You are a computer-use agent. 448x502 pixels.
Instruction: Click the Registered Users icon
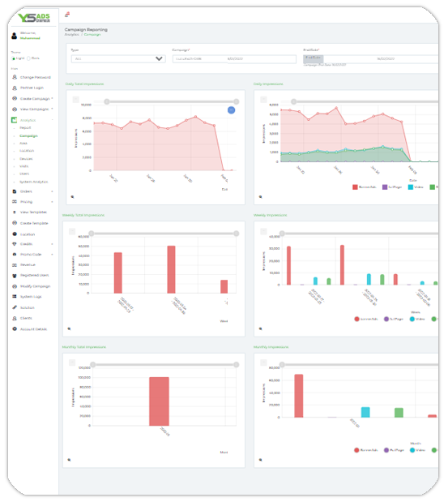[15, 276]
